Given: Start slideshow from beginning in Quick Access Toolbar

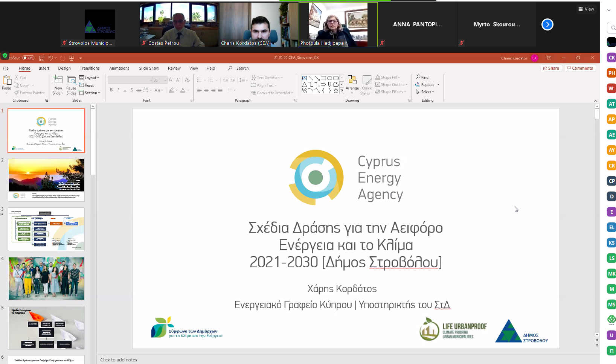Looking at the screenshot, I should [72, 58].
